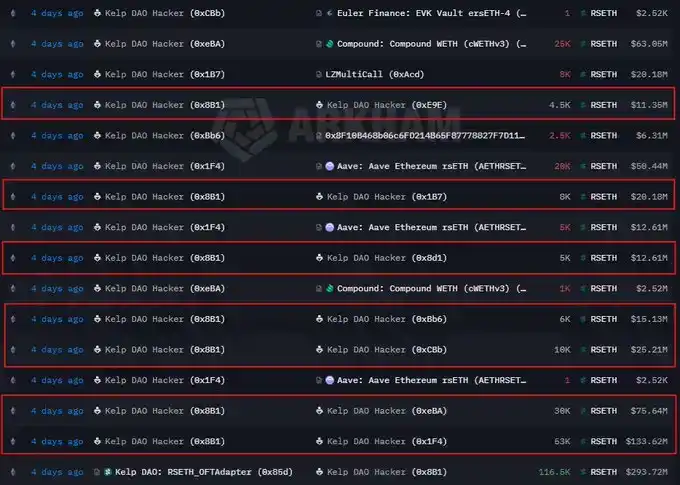Click Ethereum chain icon in first row
Screen dimensions: 680x485
coord(13,13)
